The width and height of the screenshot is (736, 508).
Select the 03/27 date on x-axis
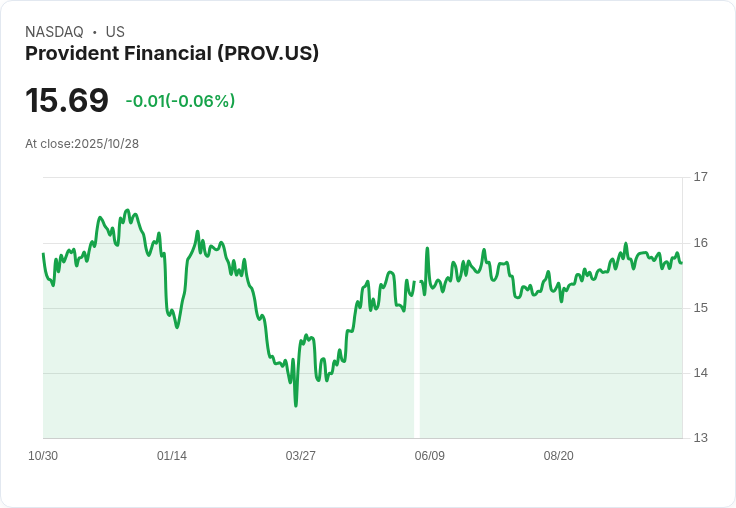click(301, 456)
